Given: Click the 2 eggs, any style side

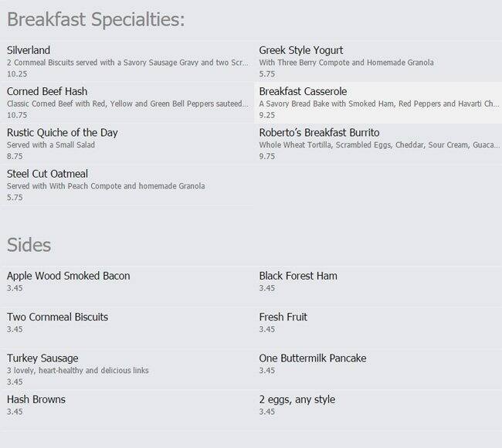Looking at the screenshot, I should [297, 399].
